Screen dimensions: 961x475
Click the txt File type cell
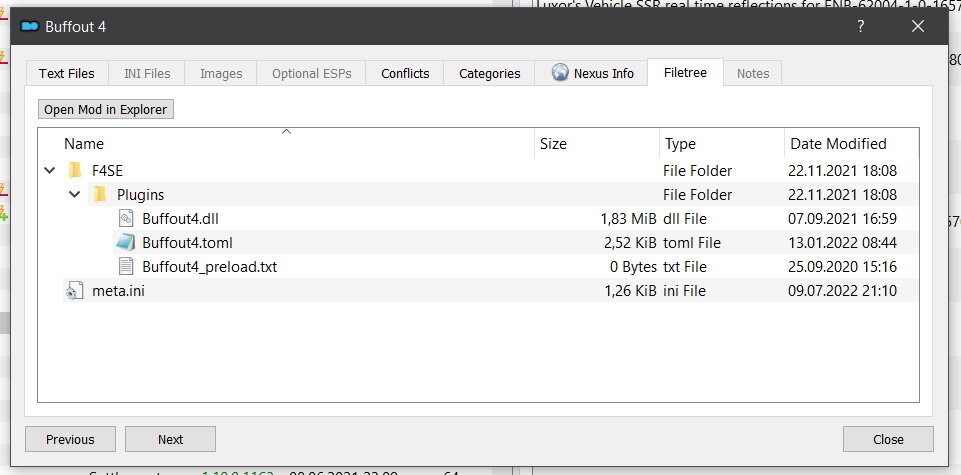coord(685,267)
